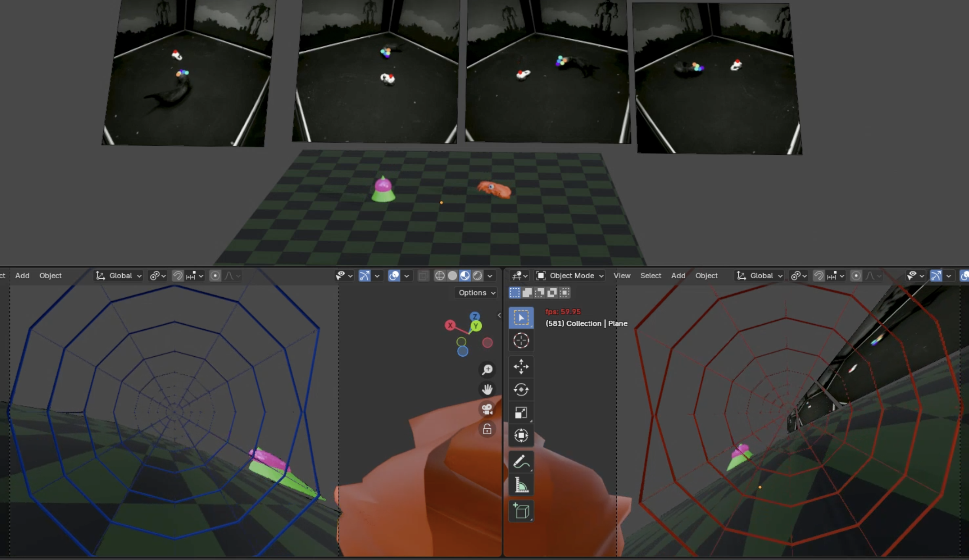
Task: Toggle snapping in left viewport header
Action: pyautogui.click(x=178, y=276)
